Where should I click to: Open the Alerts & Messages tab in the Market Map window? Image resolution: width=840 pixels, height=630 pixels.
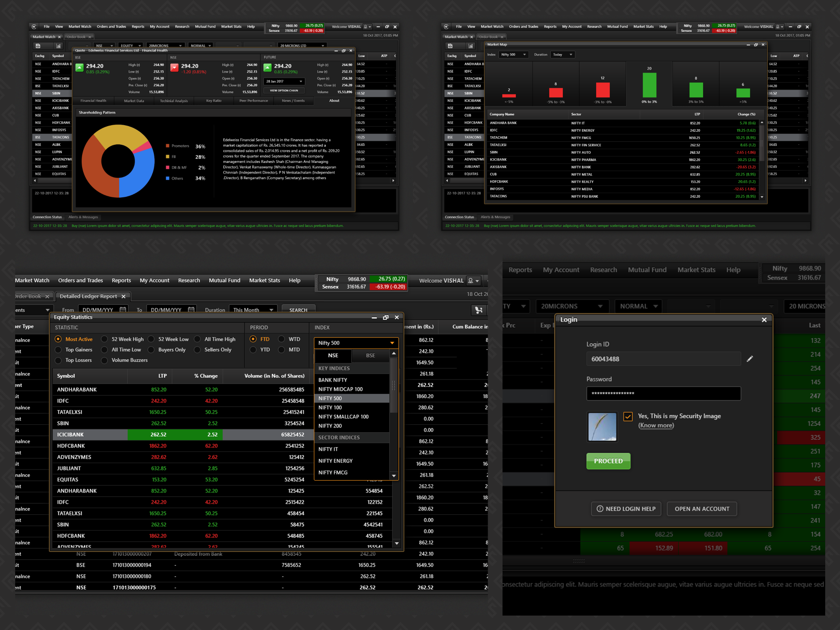tap(495, 217)
